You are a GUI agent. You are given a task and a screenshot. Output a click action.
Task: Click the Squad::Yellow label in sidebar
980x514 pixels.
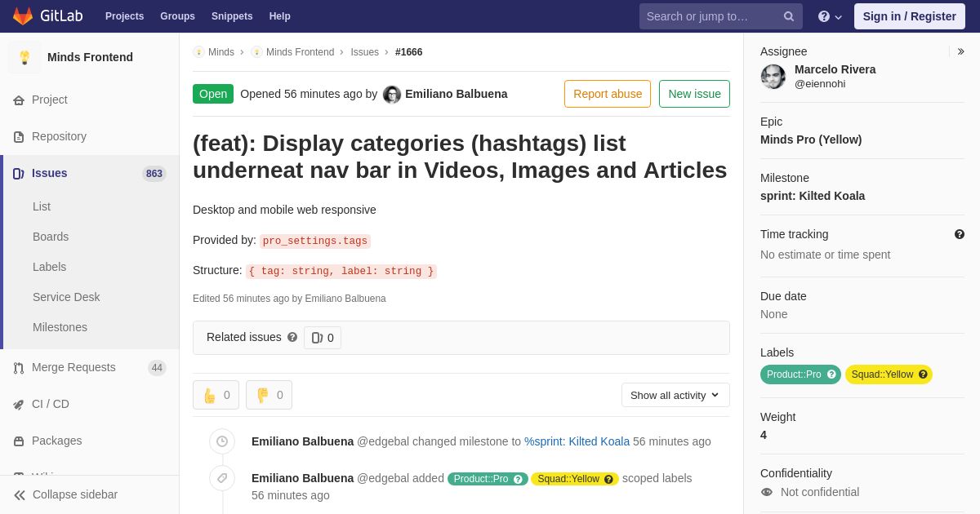[889, 374]
